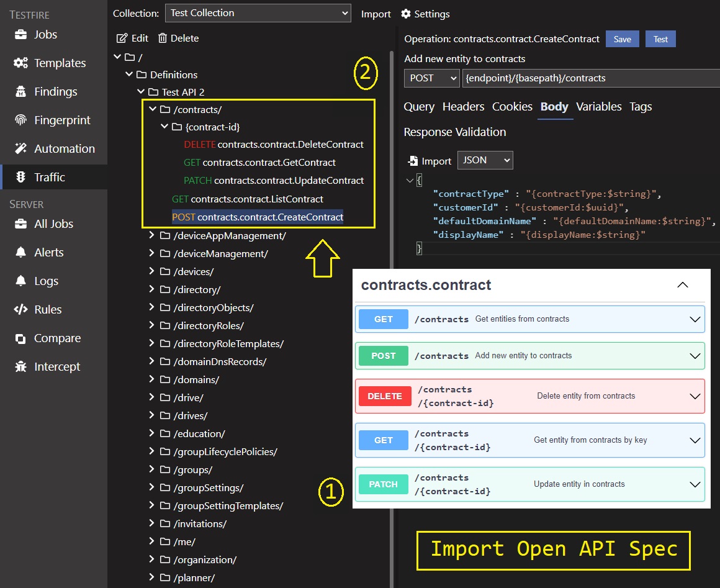Click the Definitions folder icon
The height and width of the screenshot is (588, 720).
click(142, 75)
